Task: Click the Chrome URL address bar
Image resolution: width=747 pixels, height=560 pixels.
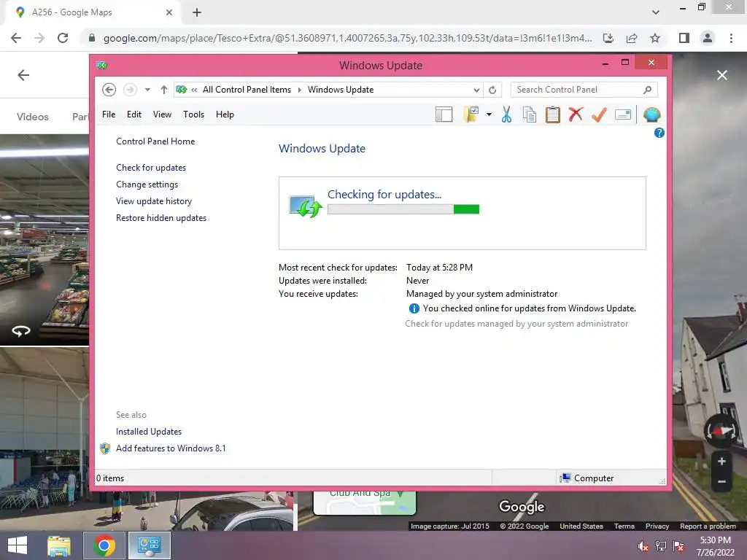Action: (x=347, y=38)
